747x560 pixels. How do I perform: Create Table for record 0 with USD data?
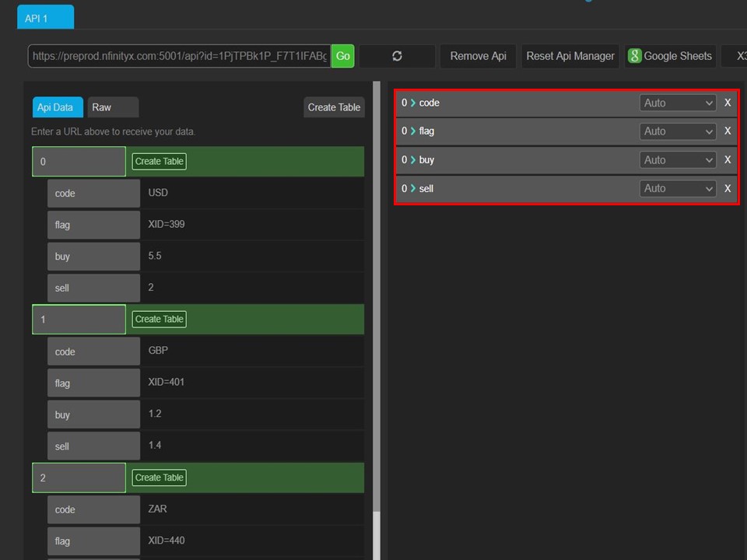159,161
